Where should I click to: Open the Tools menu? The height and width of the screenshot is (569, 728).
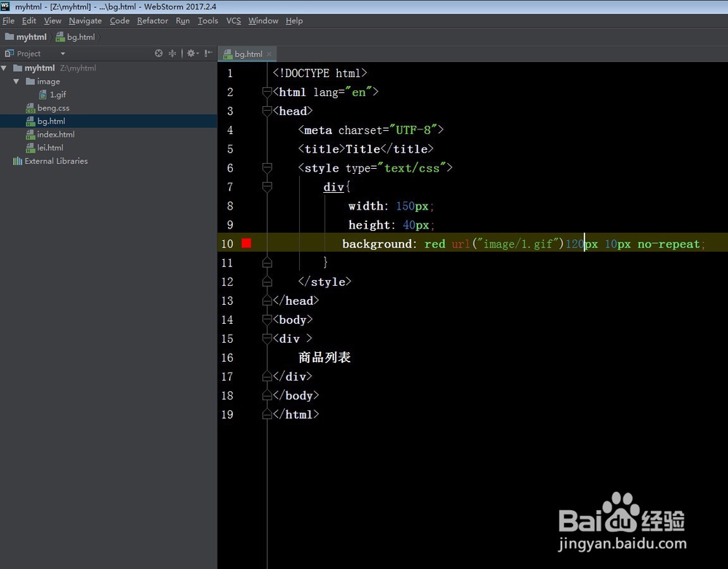point(207,21)
